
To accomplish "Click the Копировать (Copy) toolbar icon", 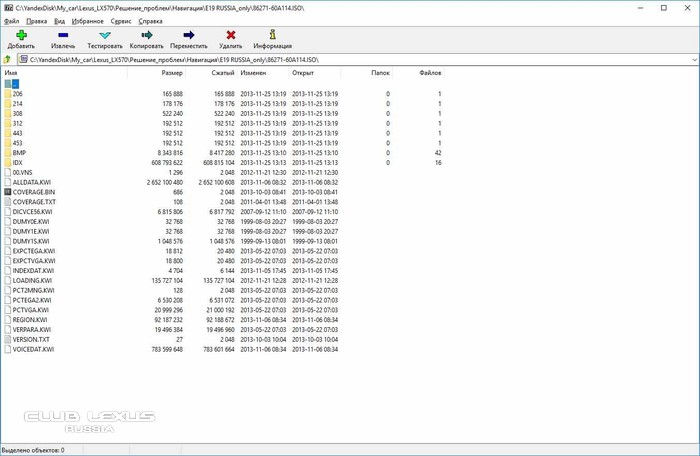I will tap(147, 36).
